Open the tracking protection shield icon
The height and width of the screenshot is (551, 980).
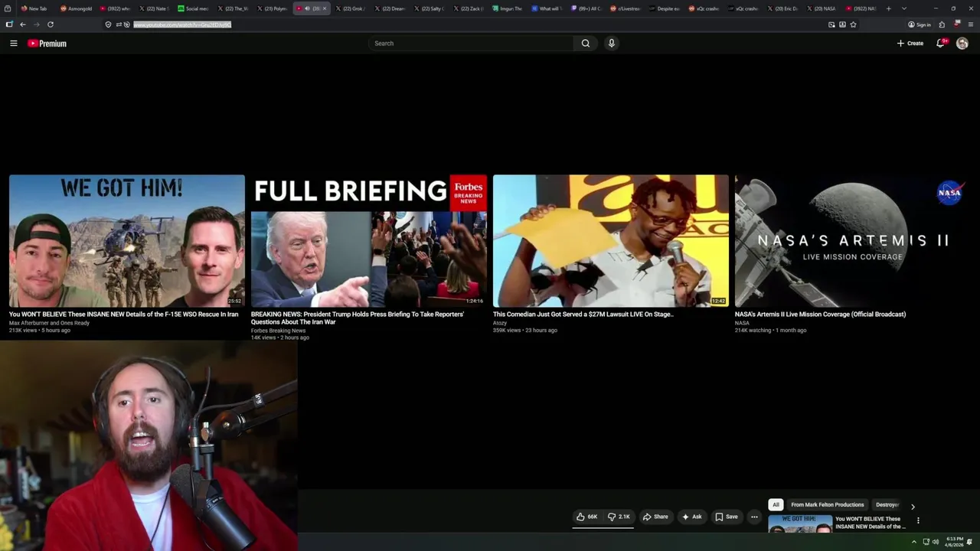tap(108, 24)
